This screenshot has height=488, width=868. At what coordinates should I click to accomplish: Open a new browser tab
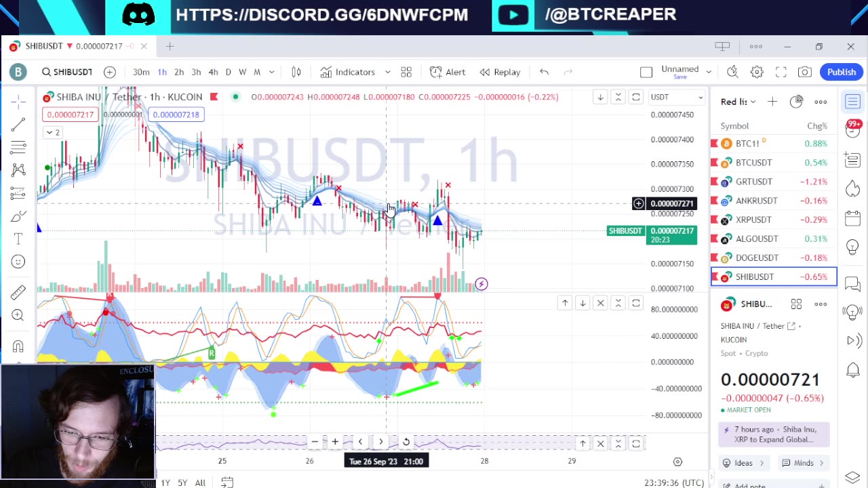(x=170, y=46)
